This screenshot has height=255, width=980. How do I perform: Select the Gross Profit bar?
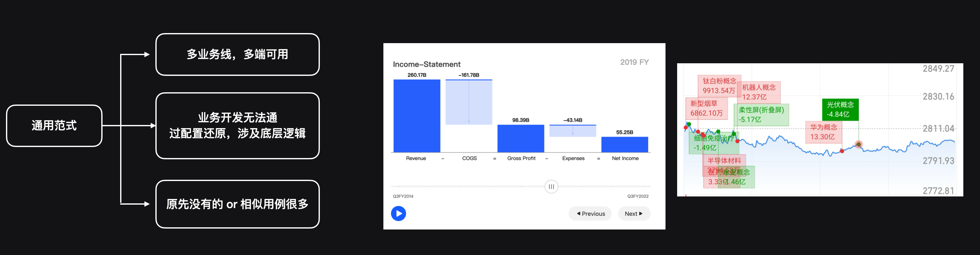521,138
